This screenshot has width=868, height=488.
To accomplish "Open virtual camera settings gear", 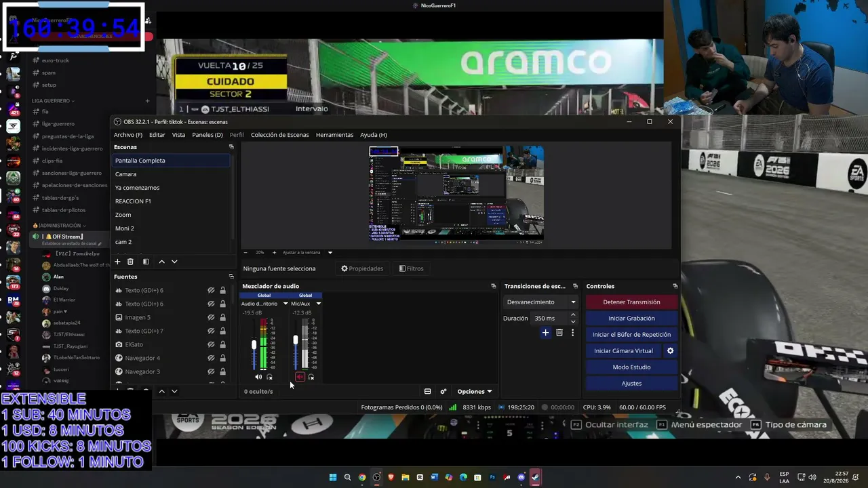I will [x=671, y=350].
